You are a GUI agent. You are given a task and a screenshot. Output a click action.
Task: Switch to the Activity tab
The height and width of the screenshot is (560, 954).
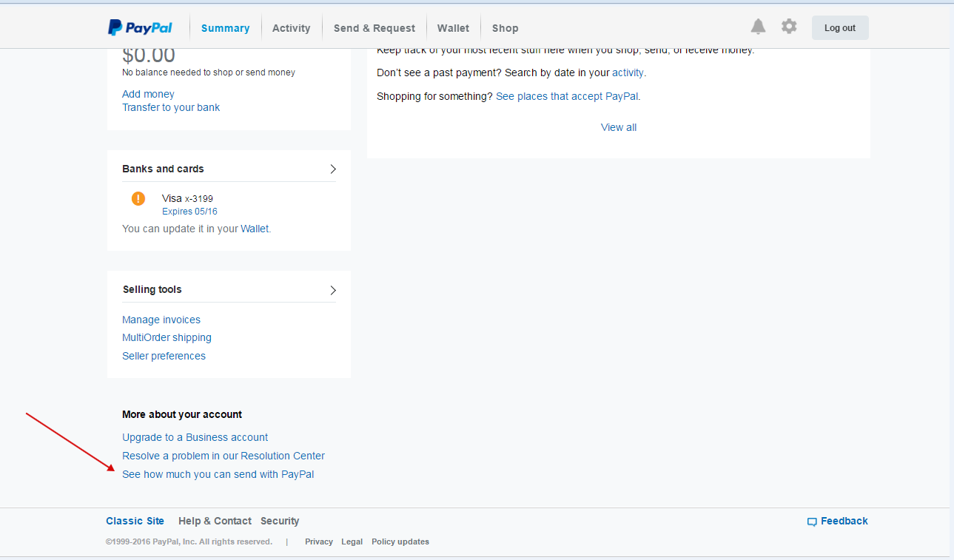[291, 28]
